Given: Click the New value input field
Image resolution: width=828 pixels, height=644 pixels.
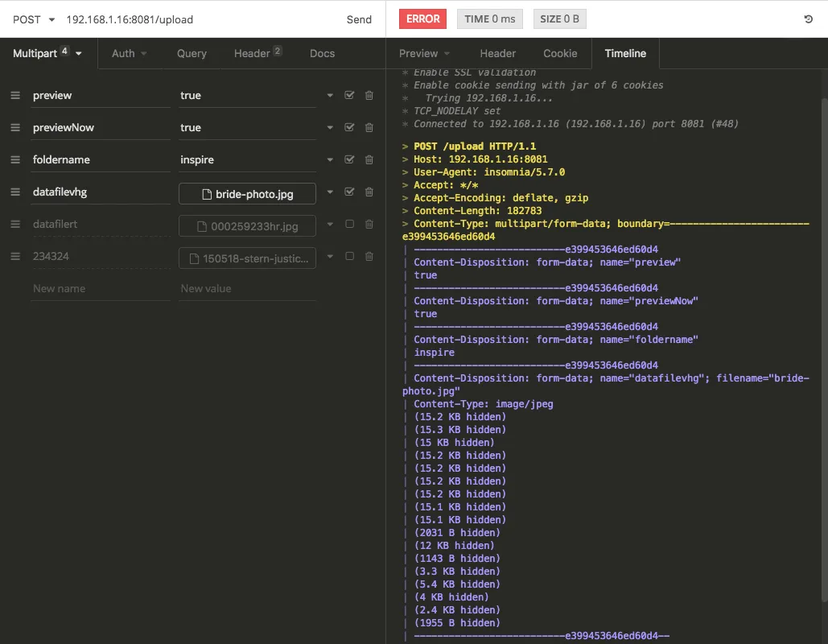Looking at the screenshot, I should coord(247,289).
